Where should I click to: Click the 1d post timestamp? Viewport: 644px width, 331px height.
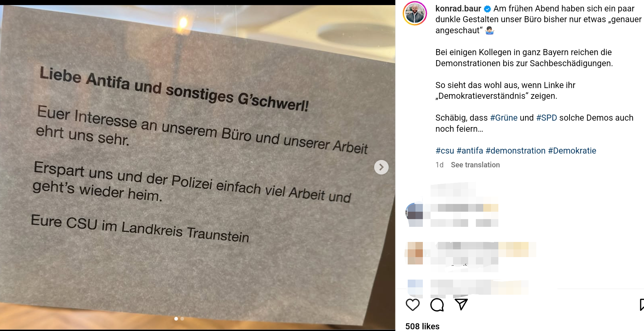439,165
